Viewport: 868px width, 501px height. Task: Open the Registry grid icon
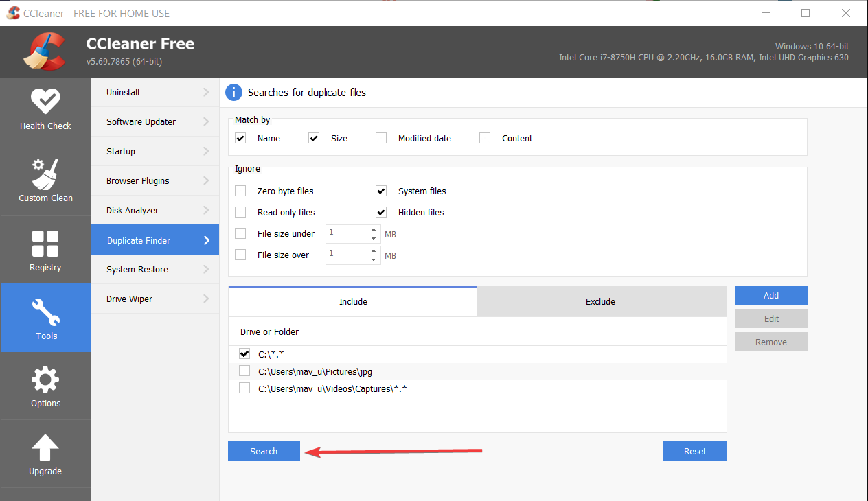[x=45, y=244]
